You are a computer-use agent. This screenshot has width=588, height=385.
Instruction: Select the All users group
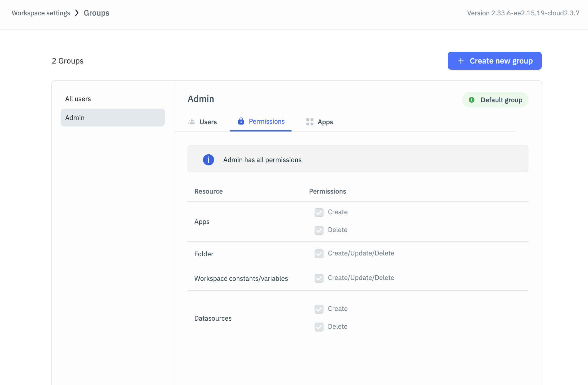[x=78, y=99]
